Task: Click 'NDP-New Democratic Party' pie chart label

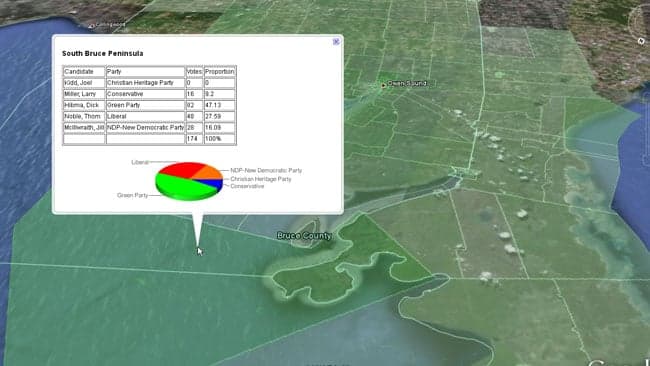Action: (x=266, y=170)
